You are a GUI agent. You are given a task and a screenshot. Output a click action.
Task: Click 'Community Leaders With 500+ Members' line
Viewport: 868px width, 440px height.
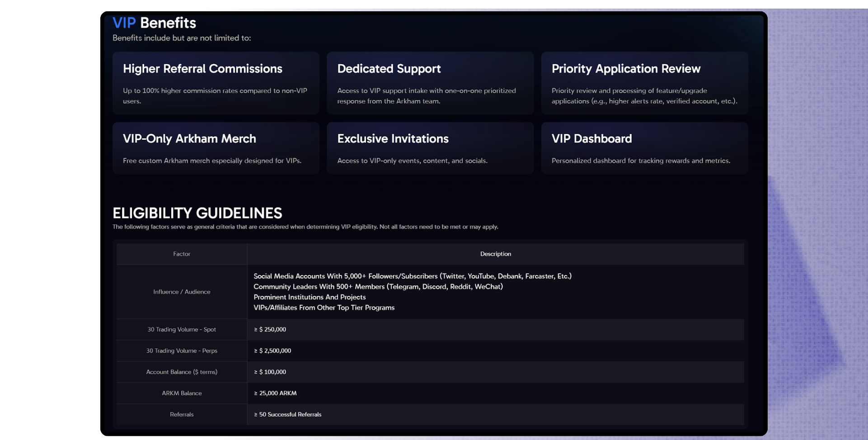378,287
